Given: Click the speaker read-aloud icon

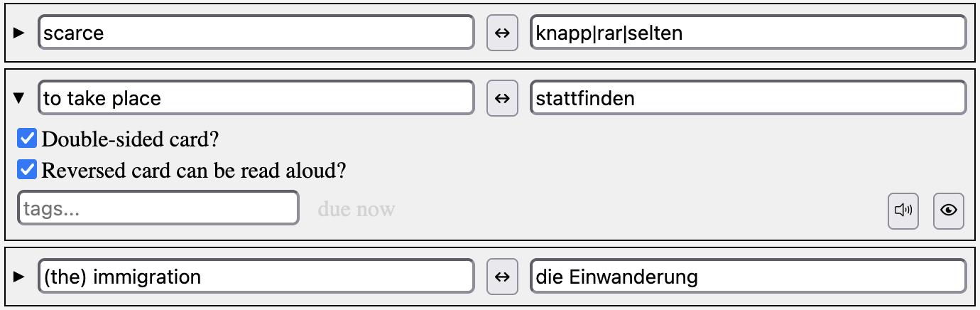Looking at the screenshot, I should point(903,210).
